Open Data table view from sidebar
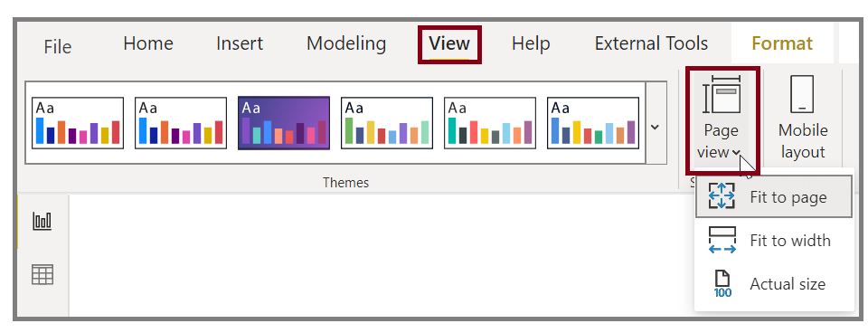Screen dimensions: 868x333 coord(42,274)
